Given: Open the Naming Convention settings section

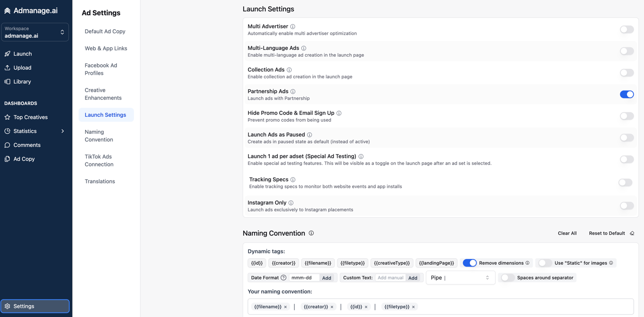Looking at the screenshot, I should pyautogui.click(x=99, y=136).
